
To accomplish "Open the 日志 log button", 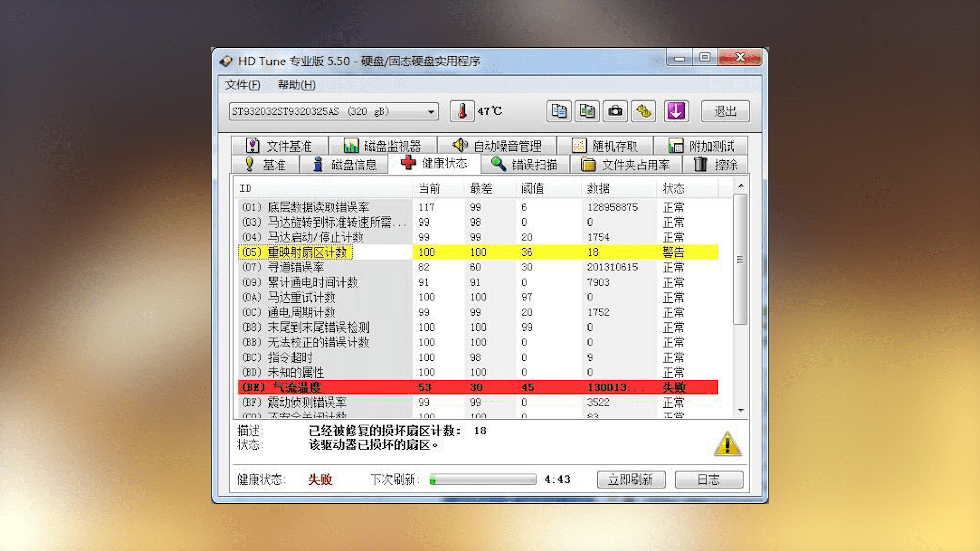I will (709, 480).
